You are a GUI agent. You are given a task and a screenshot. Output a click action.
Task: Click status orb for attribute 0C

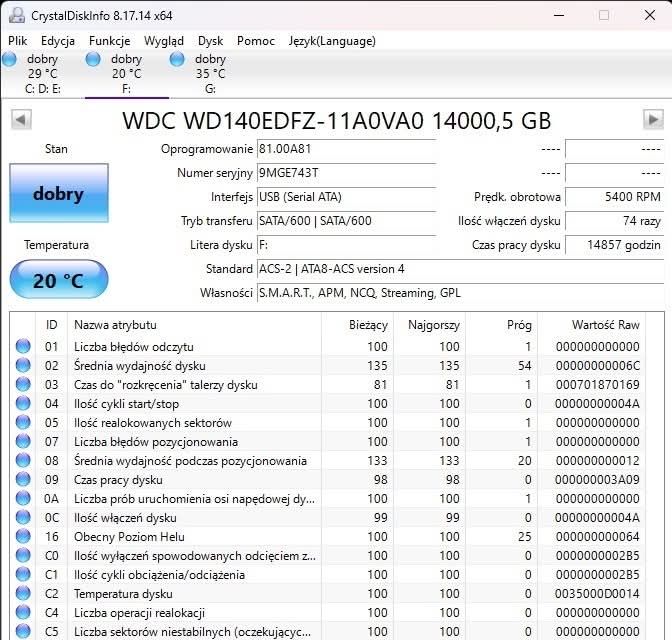(x=23, y=517)
